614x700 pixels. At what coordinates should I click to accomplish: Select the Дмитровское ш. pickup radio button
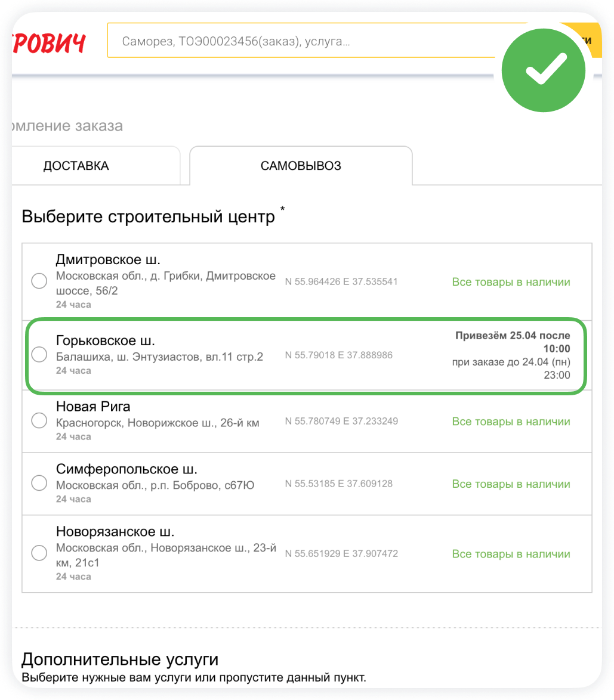tap(39, 280)
